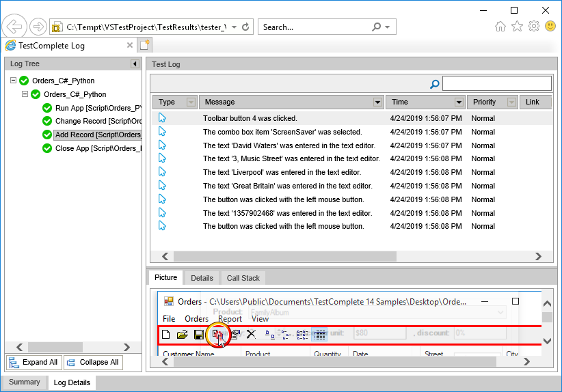Open a new browser tab

(x=145, y=45)
